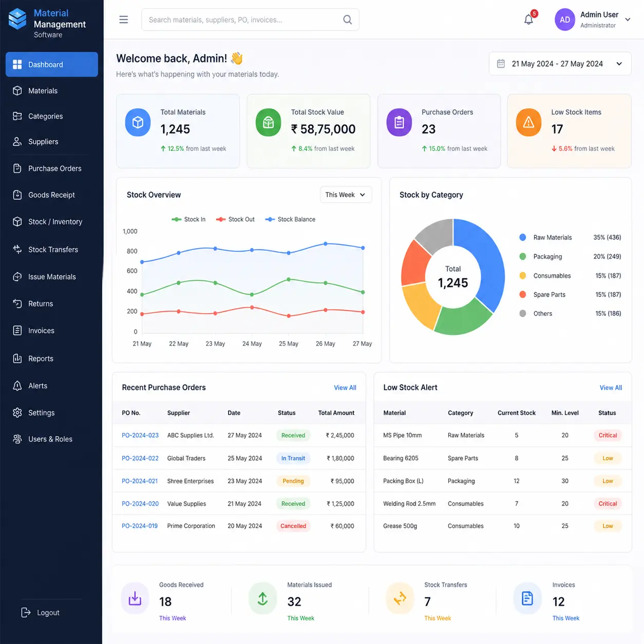Screen dimensions: 644x644
Task: Go to Dashboard in sidebar
Action: 52,64
